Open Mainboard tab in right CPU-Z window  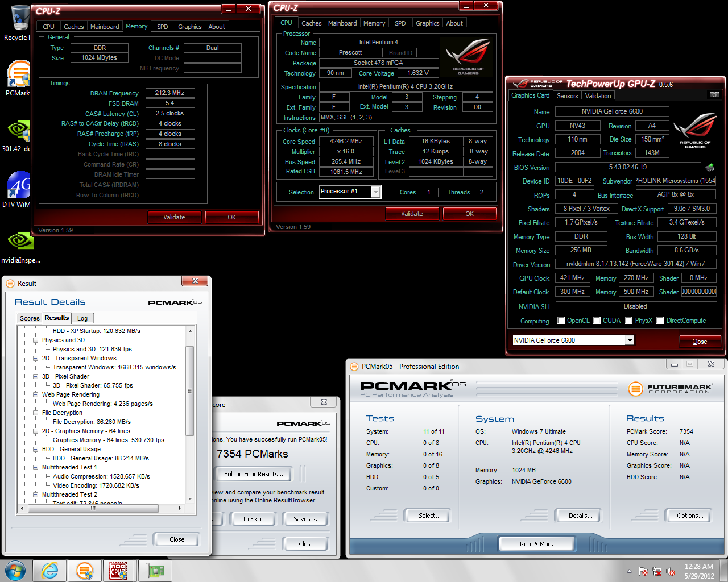(342, 23)
